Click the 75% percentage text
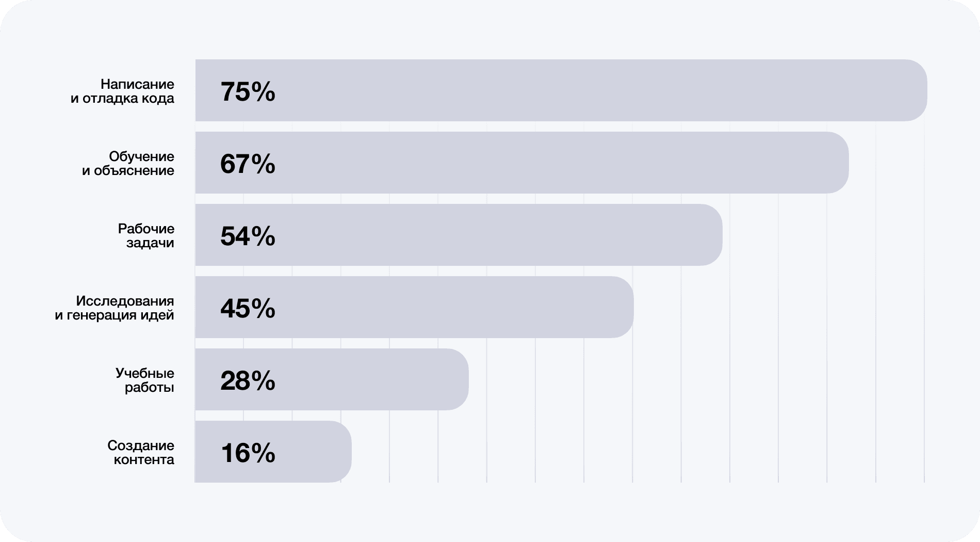980x542 pixels. pos(248,92)
